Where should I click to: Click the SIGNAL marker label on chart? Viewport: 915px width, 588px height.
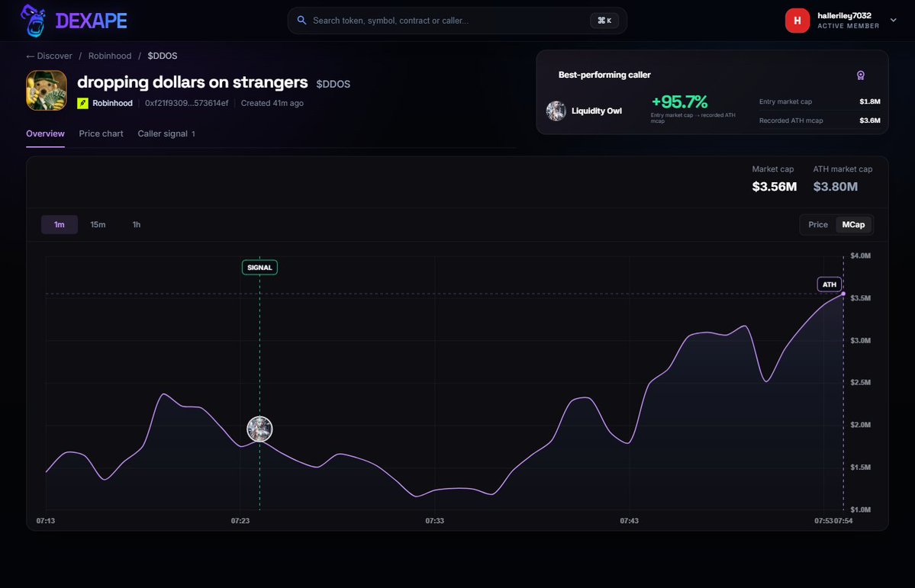tap(259, 268)
